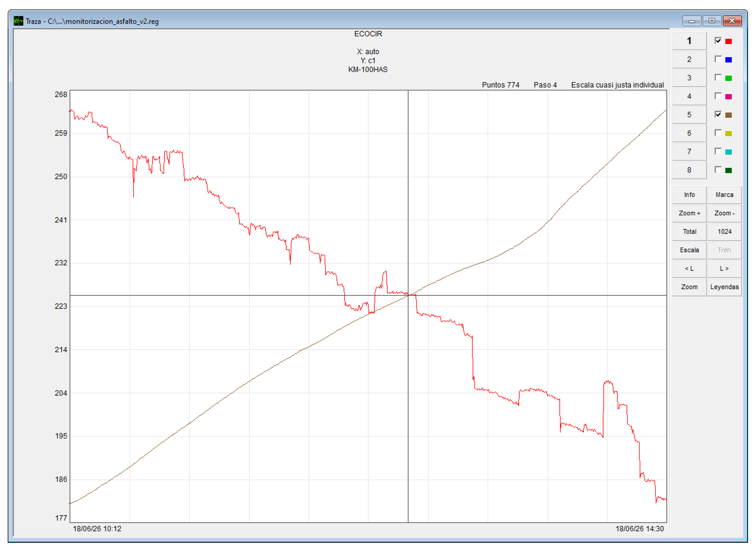
Task: Select channel 3 button
Action: (x=689, y=78)
